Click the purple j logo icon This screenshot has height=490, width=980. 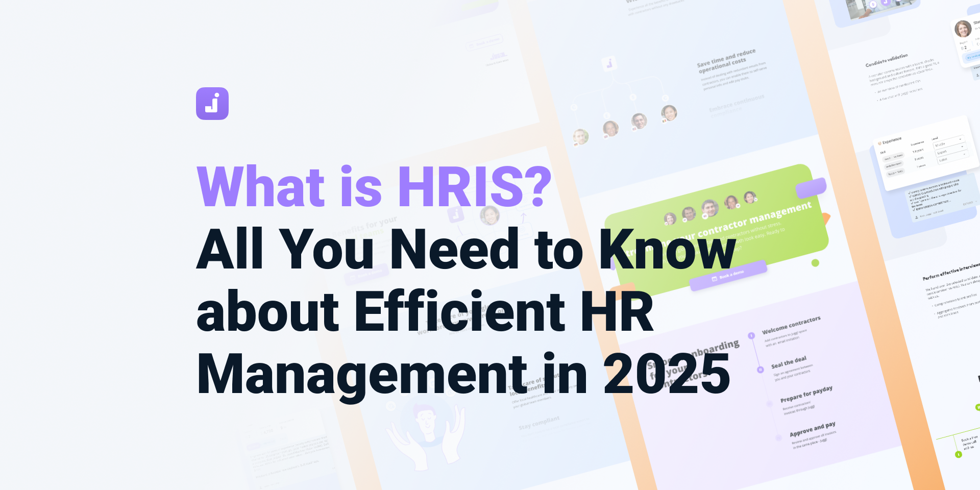click(x=212, y=104)
